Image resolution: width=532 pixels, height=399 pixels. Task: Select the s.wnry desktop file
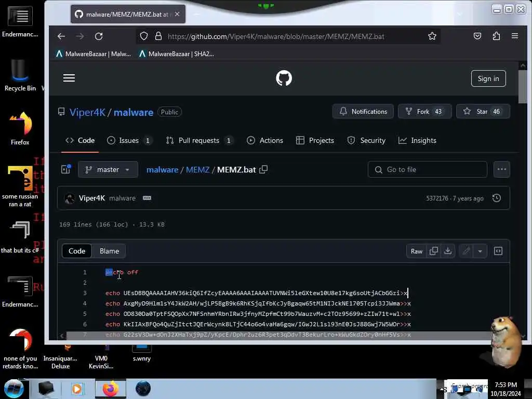pos(142,353)
